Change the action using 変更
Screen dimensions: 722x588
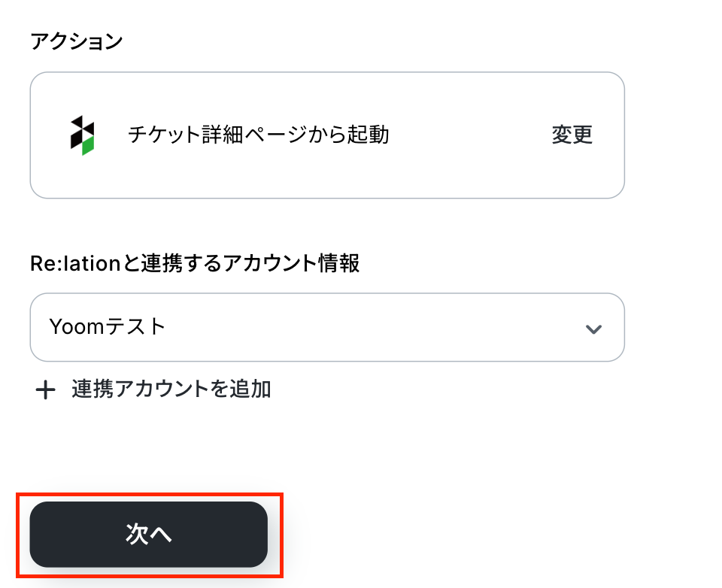pyautogui.click(x=572, y=135)
